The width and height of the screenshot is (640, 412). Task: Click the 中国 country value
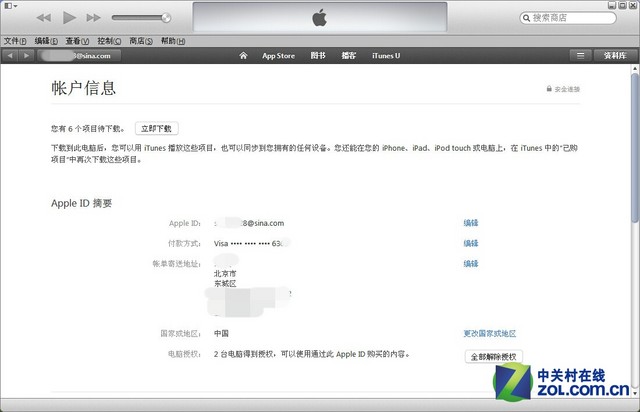point(221,334)
